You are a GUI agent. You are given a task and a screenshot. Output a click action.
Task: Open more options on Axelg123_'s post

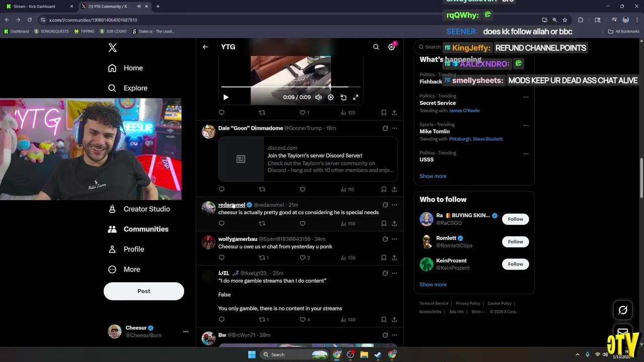point(394,273)
